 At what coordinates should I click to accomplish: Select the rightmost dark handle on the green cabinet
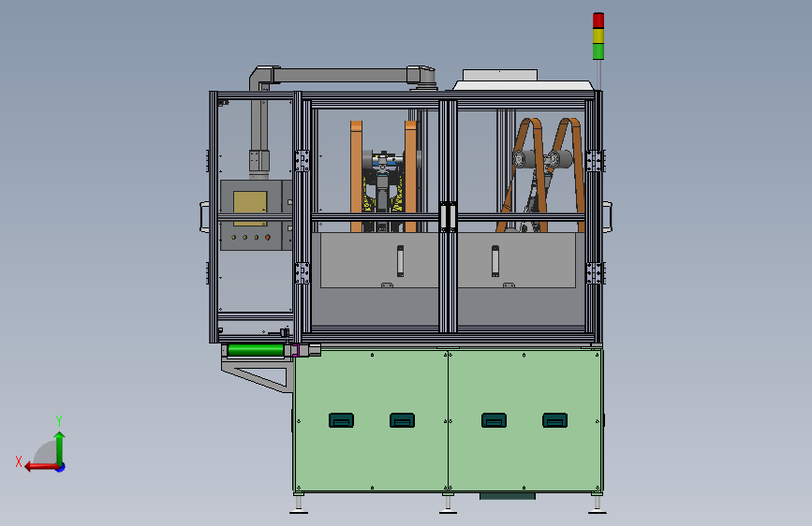pos(554,420)
